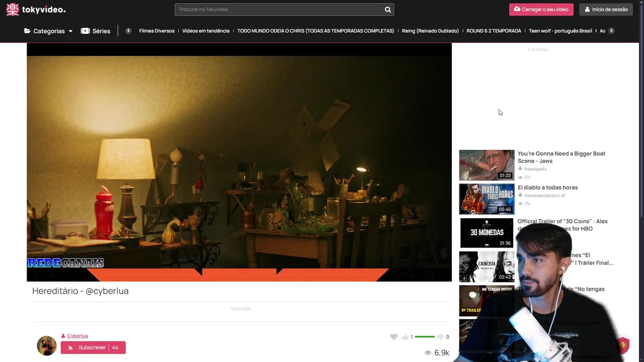This screenshot has height=362, width=644.
Task: Open the Categorias dropdown
Action: tap(48, 31)
